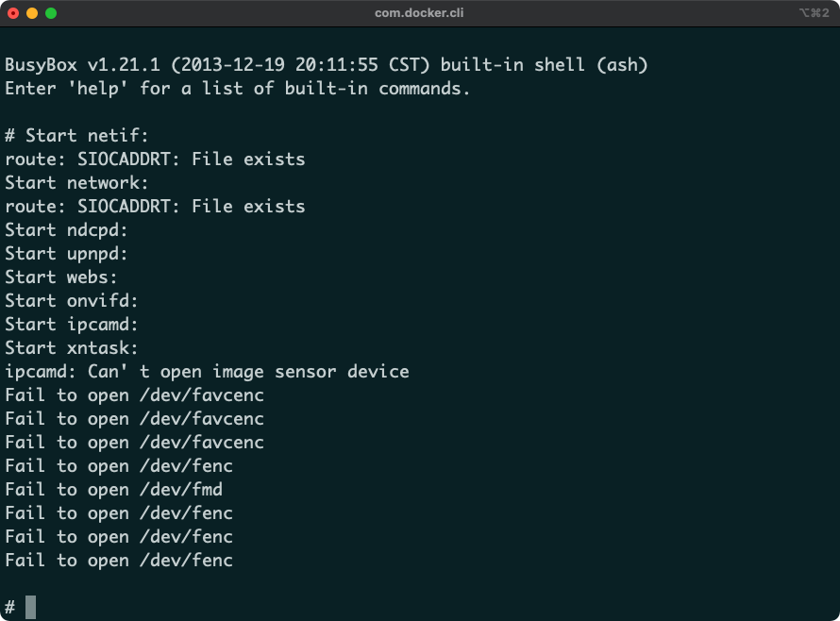Select the first SIOCADDRT error message
Screen dimensions: 840x621
click(x=156, y=159)
